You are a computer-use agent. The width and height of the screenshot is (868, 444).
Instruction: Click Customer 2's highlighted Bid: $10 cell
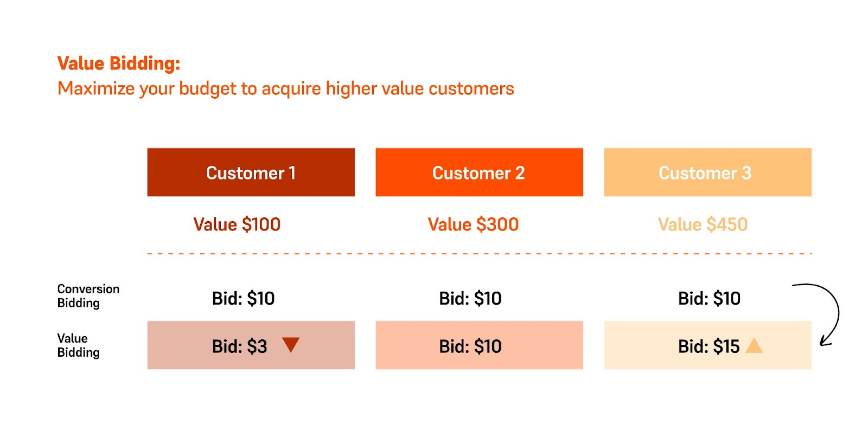[x=479, y=345]
